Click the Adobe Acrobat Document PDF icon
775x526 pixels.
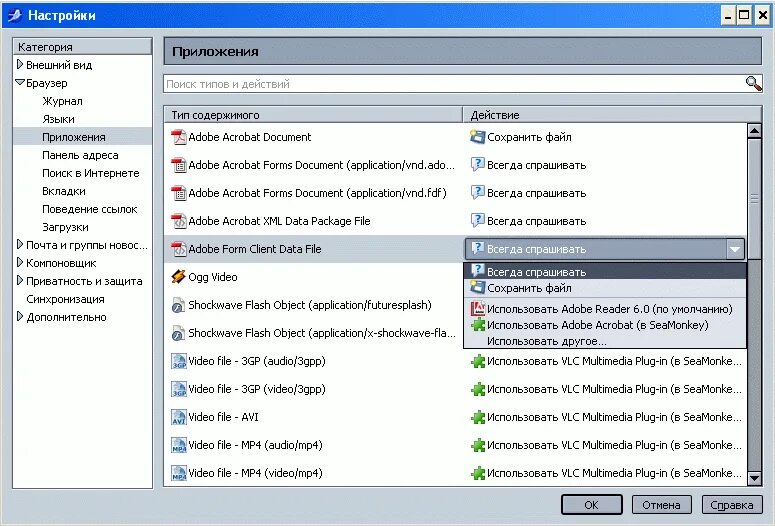pyautogui.click(x=178, y=137)
